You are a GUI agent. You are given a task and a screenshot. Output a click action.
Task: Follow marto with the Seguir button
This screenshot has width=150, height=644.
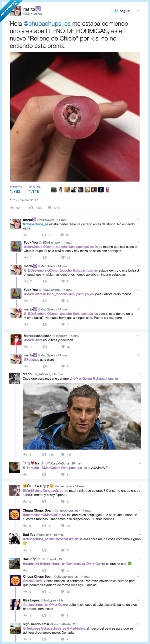122,11
